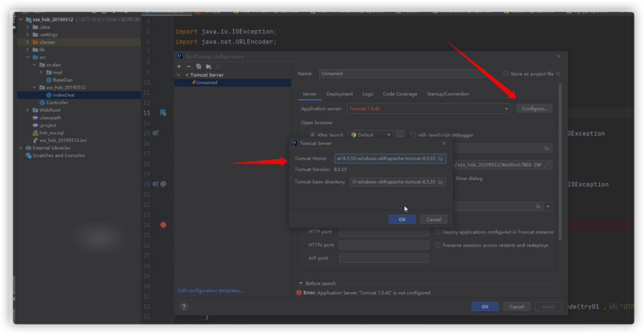Open Edit configuration templates link
Viewport: 644px width, 334px height.
[x=211, y=291]
